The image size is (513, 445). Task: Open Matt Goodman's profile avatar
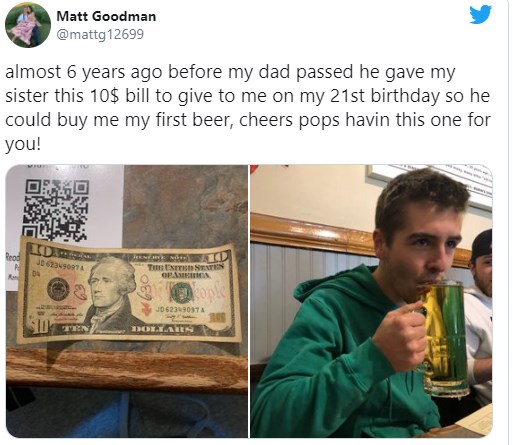click(x=28, y=25)
